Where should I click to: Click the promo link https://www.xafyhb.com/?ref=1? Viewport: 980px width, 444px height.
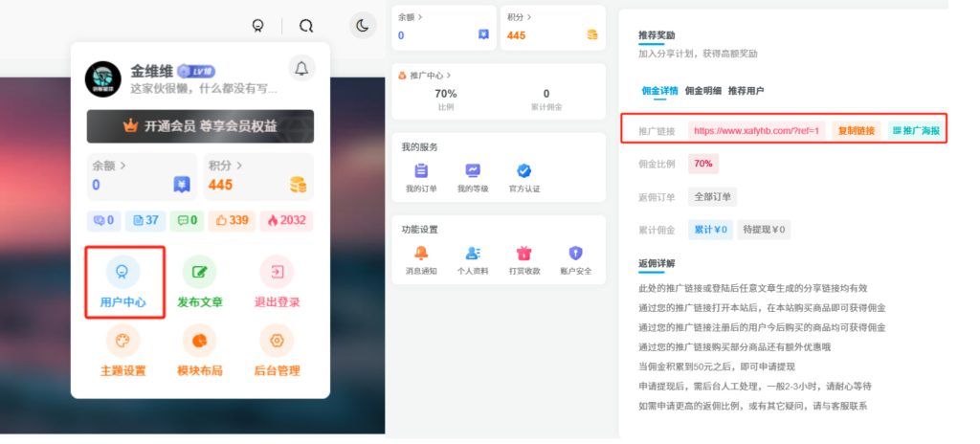[756, 131]
